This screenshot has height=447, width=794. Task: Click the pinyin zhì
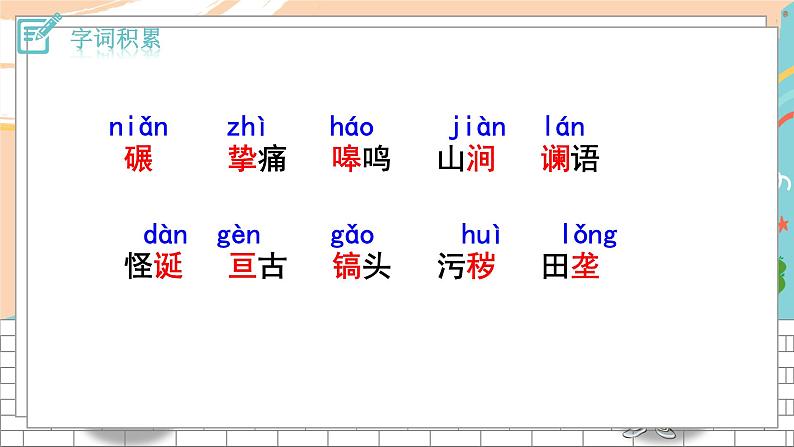pyautogui.click(x=246, y=127)
